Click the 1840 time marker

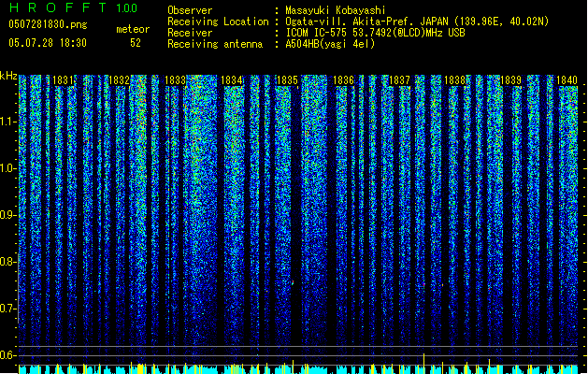(567, 80)
